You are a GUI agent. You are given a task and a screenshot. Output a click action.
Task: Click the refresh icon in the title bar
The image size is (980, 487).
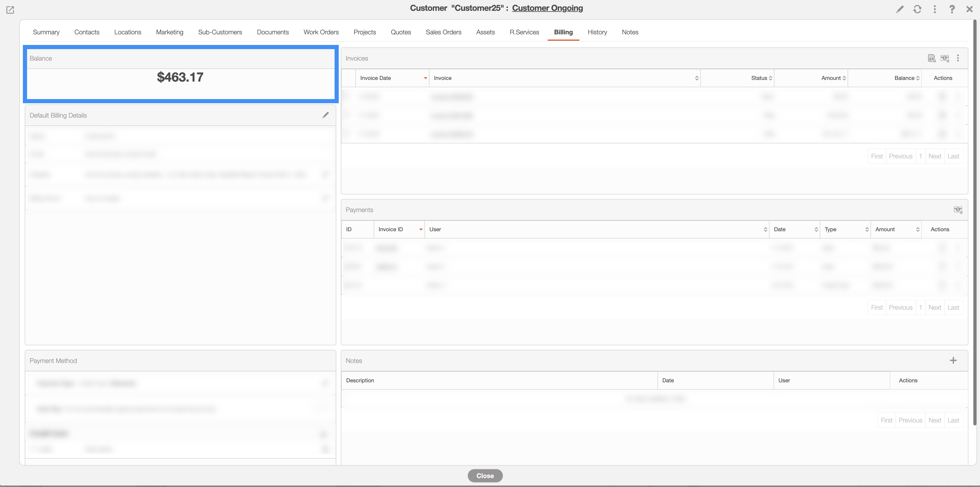[x=917, y=9]
